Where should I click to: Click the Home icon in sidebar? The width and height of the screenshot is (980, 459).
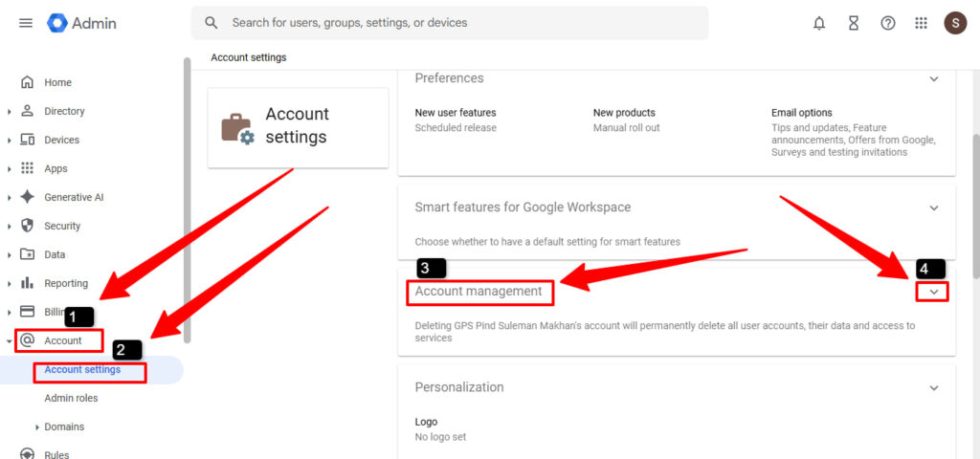27,82
